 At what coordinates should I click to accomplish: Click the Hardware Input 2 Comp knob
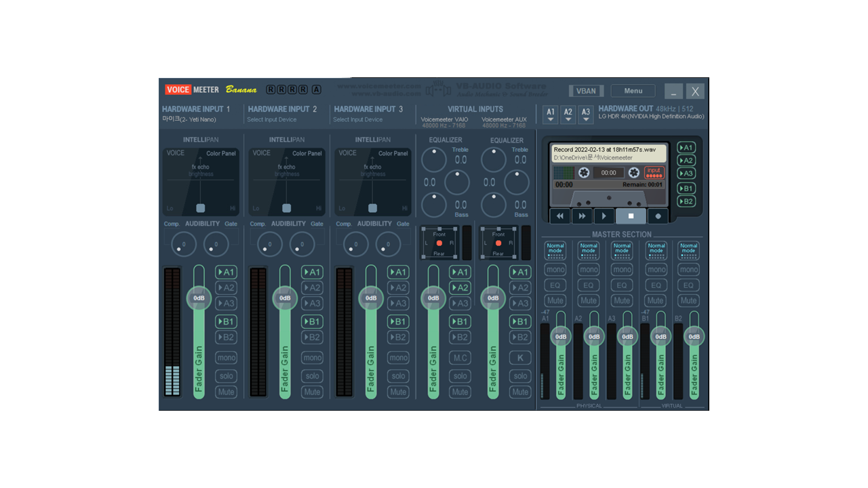[269, 244]
